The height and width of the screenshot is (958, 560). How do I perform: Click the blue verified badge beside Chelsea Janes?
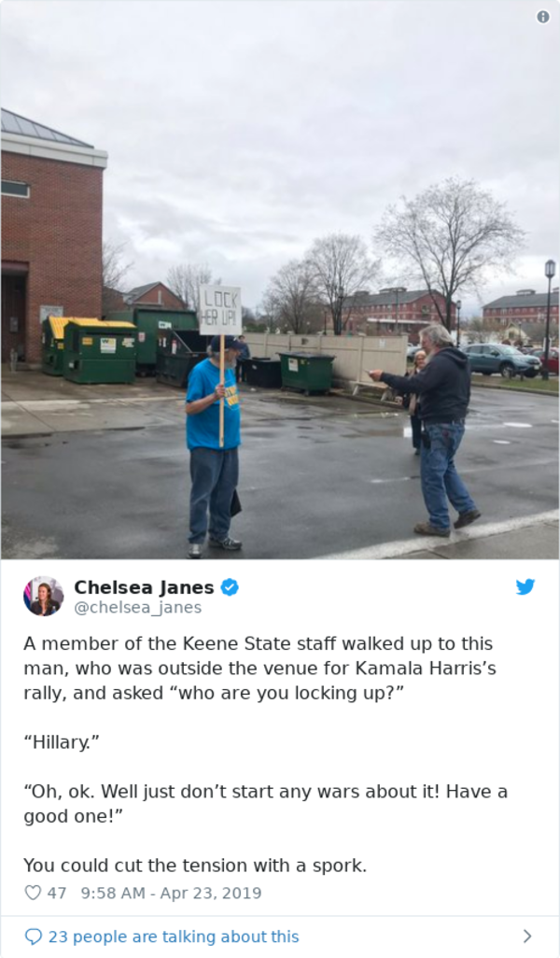point(230,587)
